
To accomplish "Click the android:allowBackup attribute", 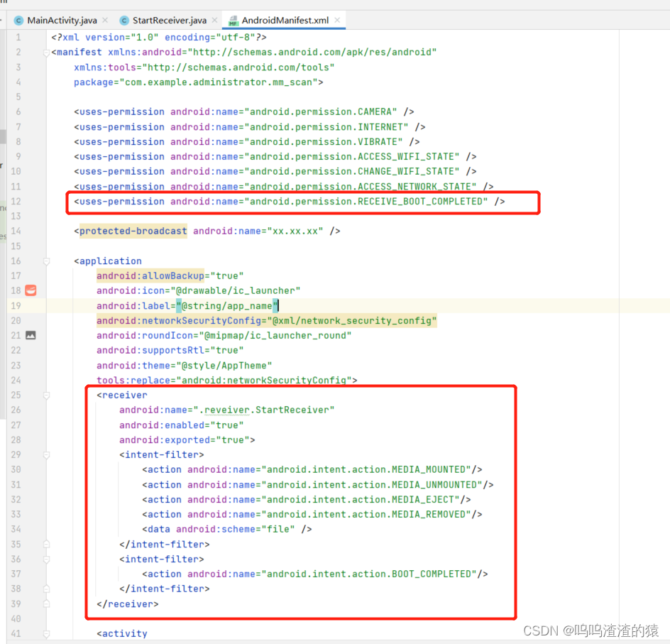I will point(150,276).
